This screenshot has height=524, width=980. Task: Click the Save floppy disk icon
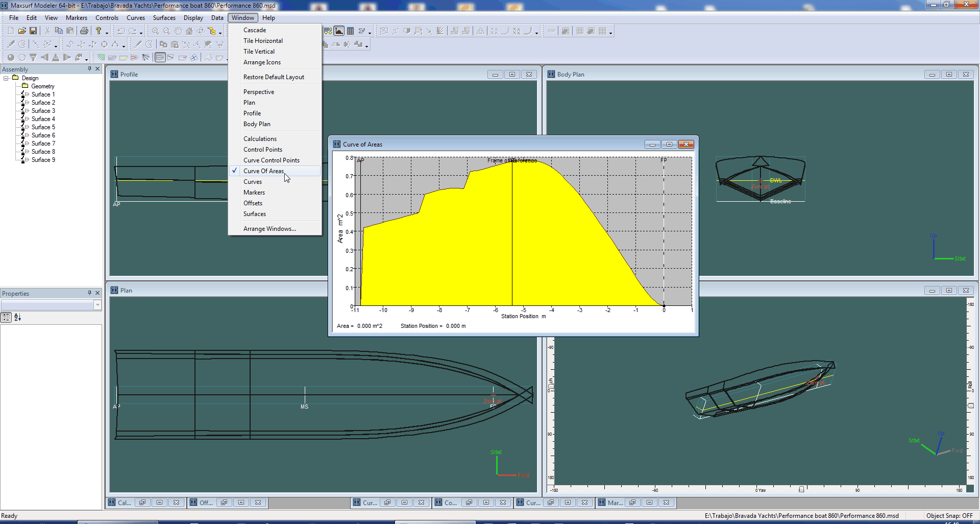coord(33,31)
